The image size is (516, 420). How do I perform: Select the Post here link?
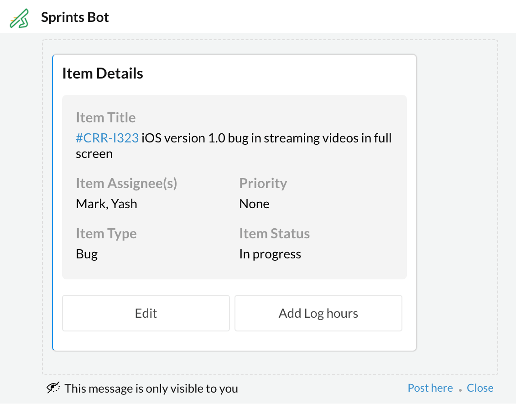[x=430, y=388]
